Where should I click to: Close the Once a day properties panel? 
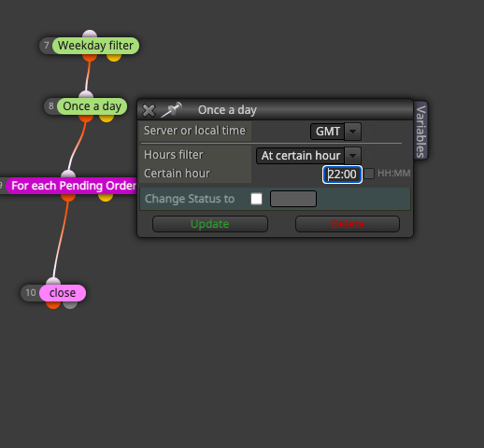click(149, 110)
